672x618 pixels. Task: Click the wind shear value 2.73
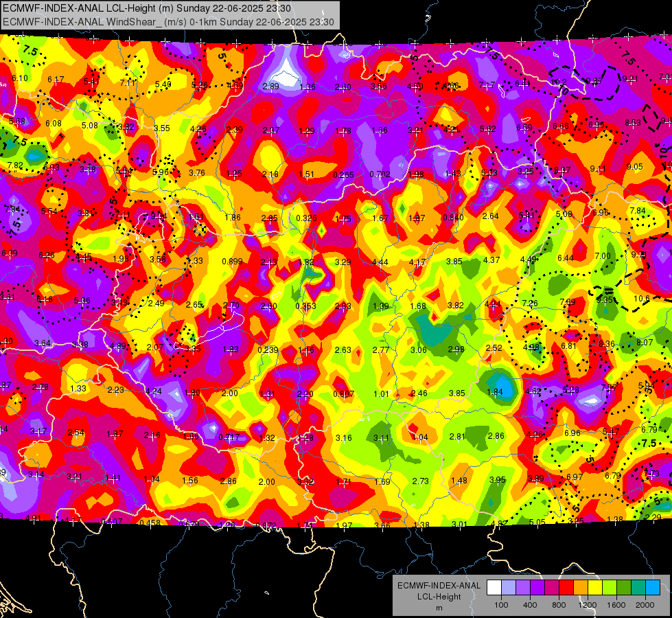pos(420,481)
